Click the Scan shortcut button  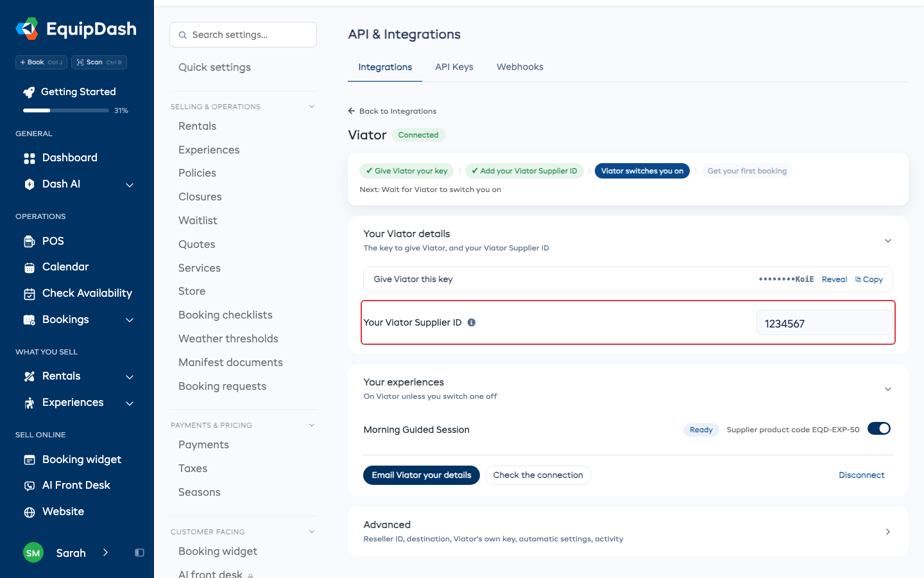coord(99,62)
